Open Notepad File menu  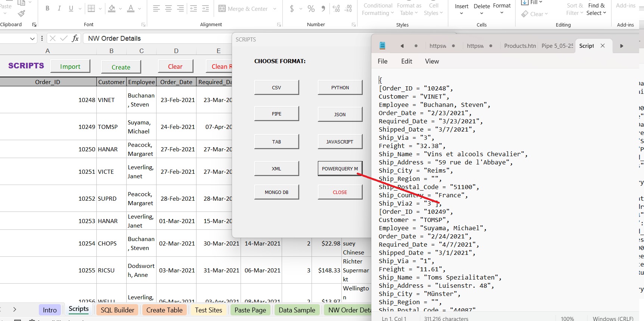[x=383, y=61]
